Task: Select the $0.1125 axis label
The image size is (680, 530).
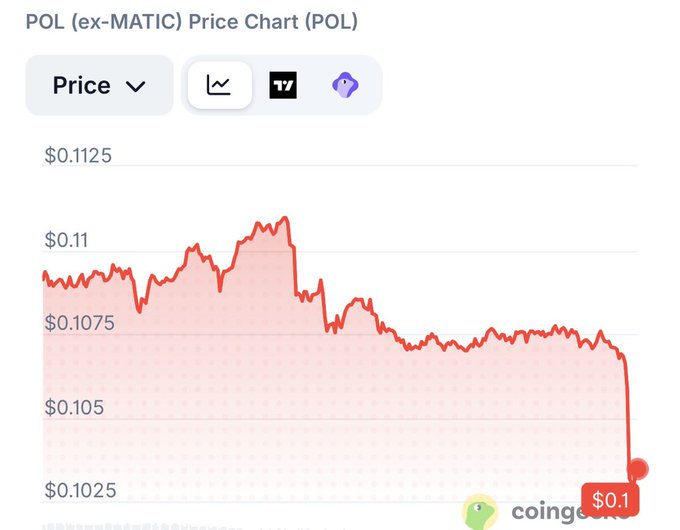Action: tap(78, 155)
